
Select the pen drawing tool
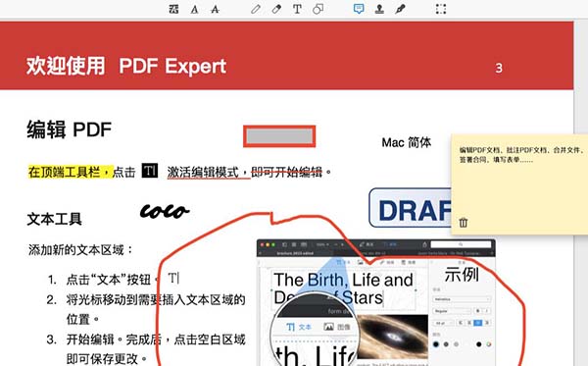pos(256,9)
